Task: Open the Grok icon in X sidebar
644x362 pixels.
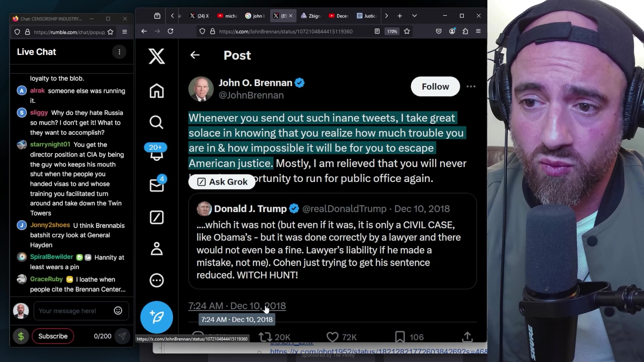Action: [157, 217]
